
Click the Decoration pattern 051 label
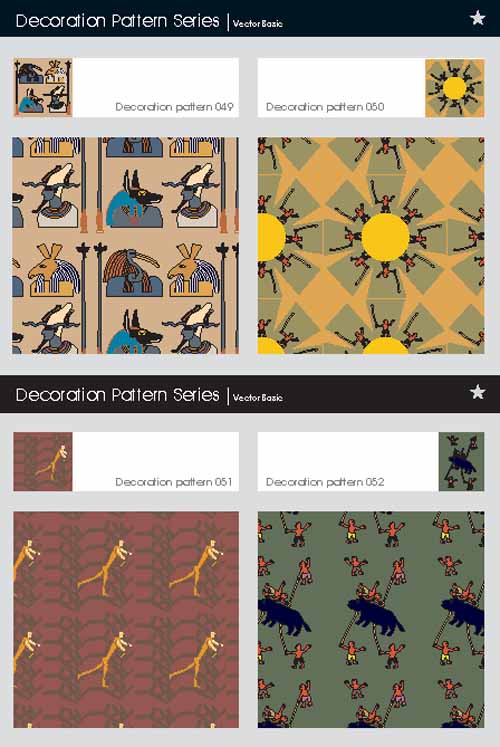[x=174, y=482]
